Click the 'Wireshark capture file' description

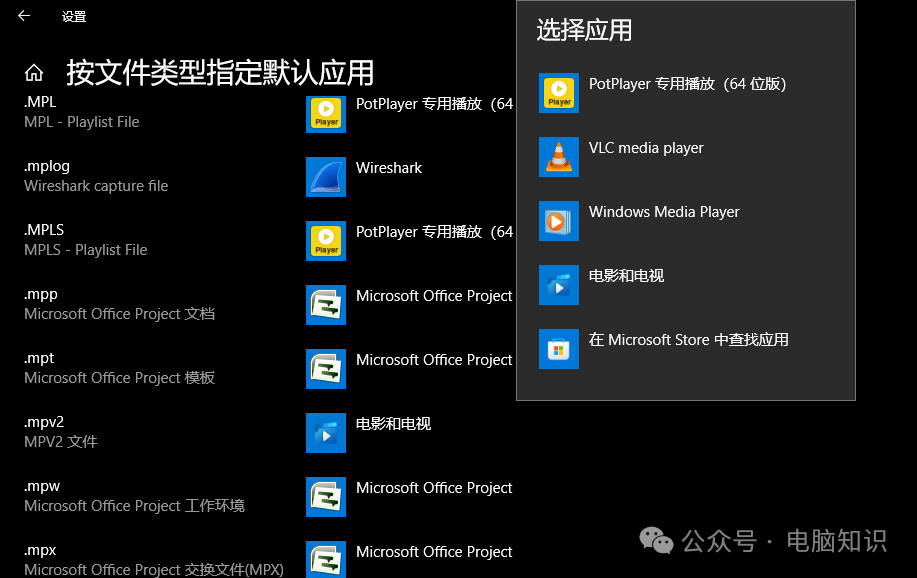point(96,186)
